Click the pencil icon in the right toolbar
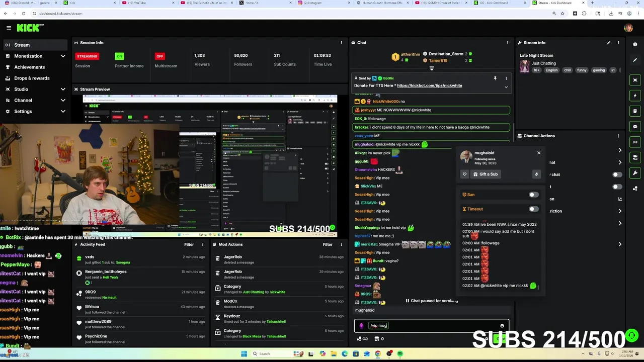Image resolution: width=644 pixels, height=362 pixels. pos(635,60)
